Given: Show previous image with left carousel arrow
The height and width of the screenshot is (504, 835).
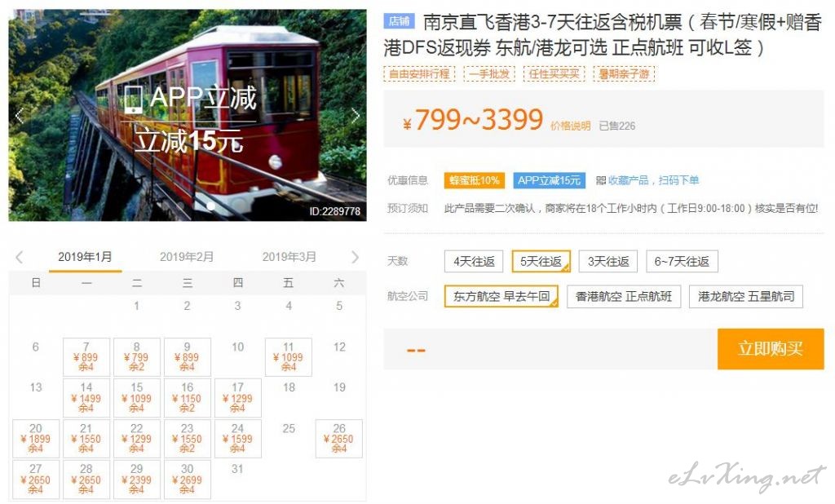Looking at the screenshot, I should (20, 115).
